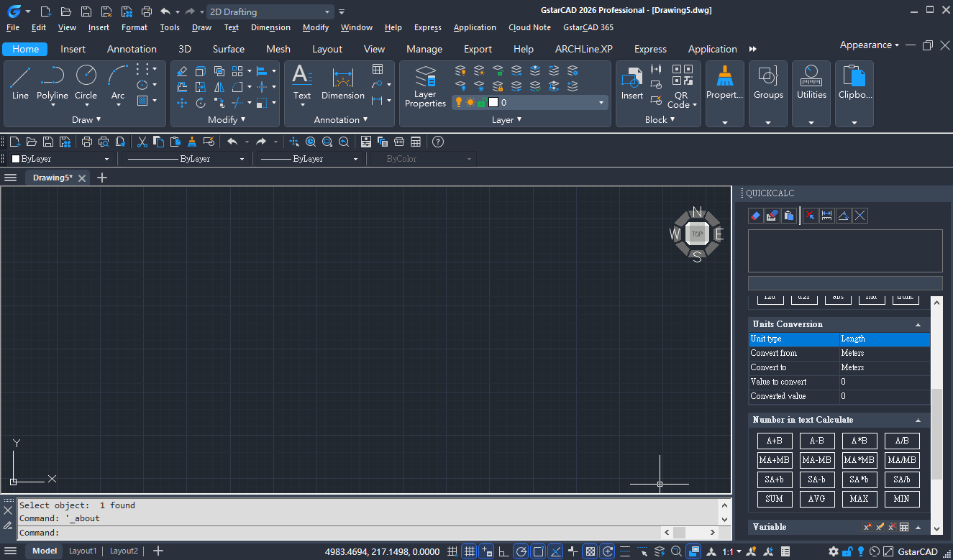Open Layer Properties manager
The height and width of the screenshot is (560, 953).
point(425,86)
